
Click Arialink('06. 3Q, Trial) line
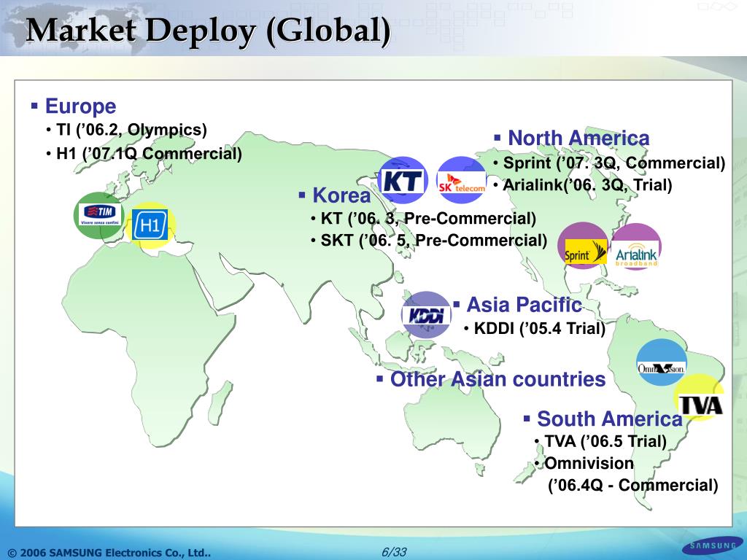click(x=587, y=184)
